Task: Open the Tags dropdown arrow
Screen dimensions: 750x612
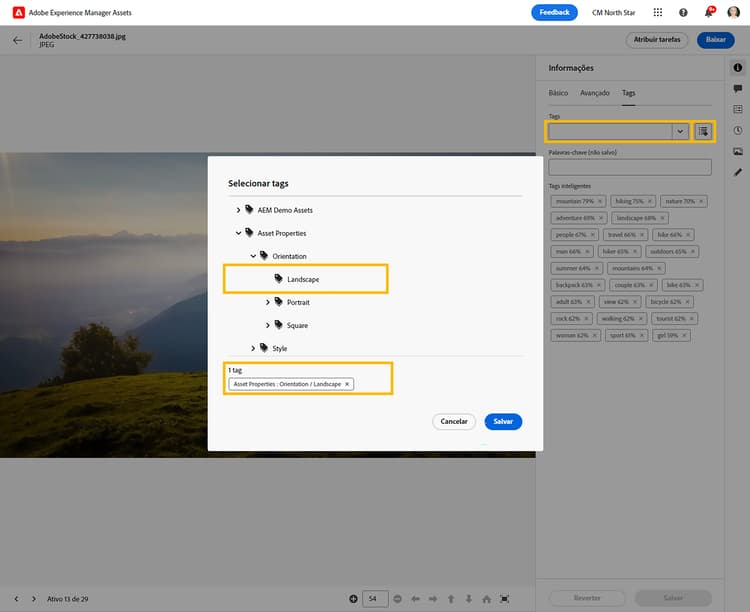Action: point(680,131)
